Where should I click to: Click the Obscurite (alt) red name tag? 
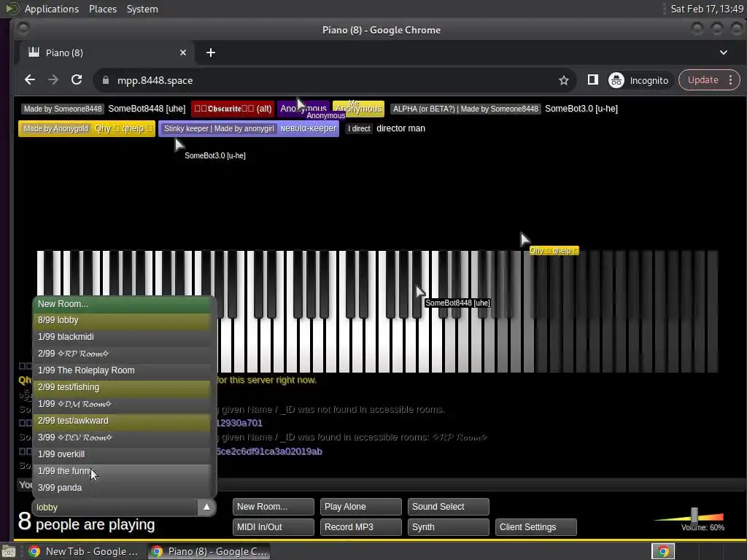[233, 109]
